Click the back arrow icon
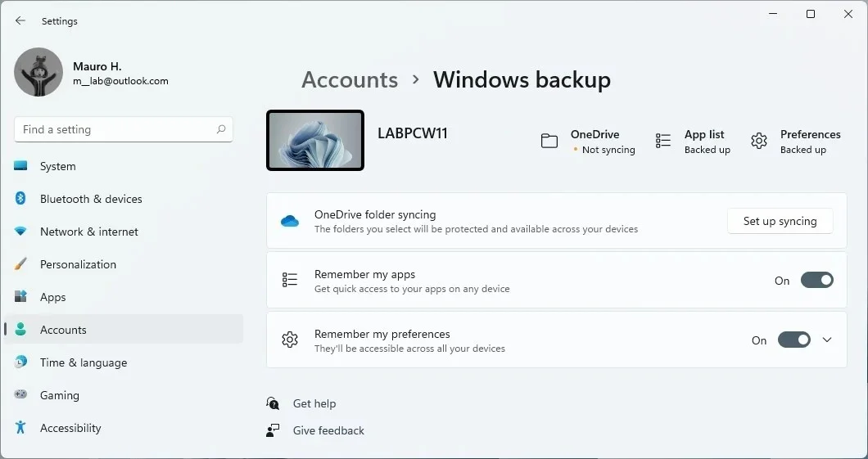This screenshot has height=459, width=868. (x=20, y=20)
